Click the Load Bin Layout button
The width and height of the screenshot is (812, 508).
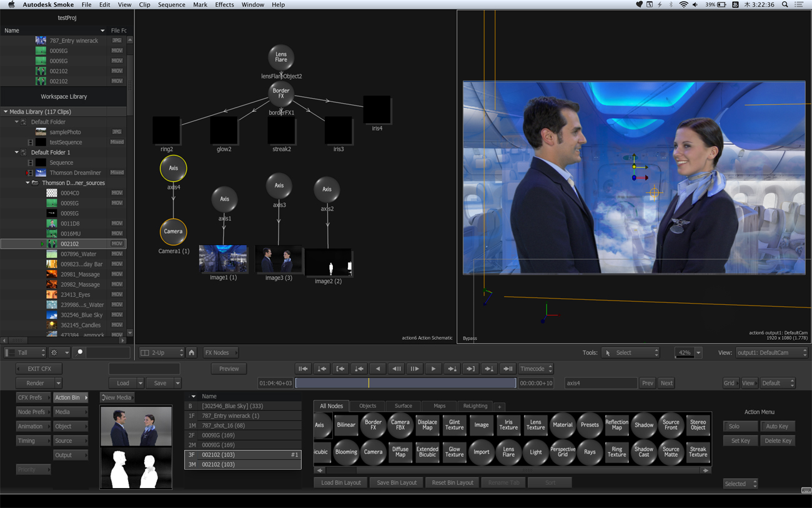pyautogui.click(x=341, y=482)
